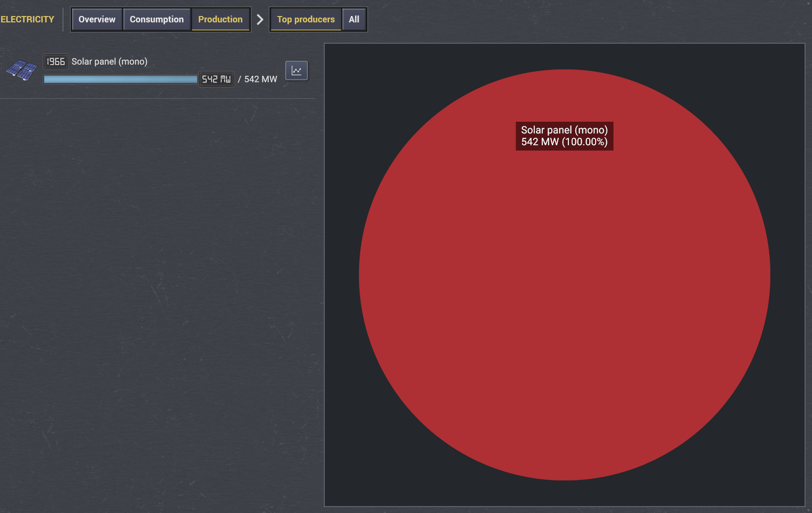Select the Top producers filter
The height and width of the screenshot is (513, 812).
pos(306,19)
